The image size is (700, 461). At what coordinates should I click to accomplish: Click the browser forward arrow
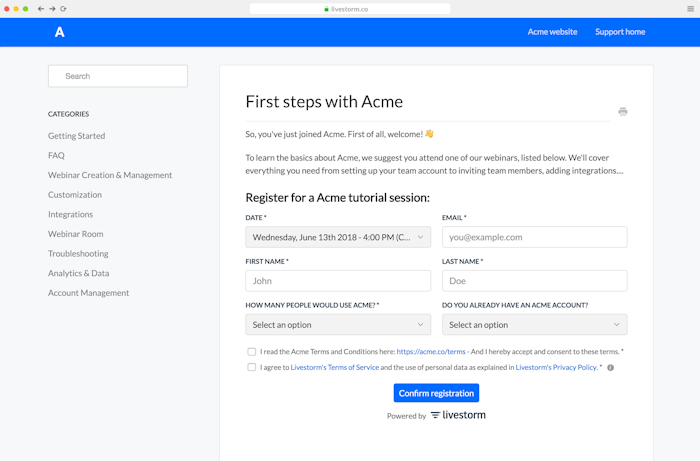[x=52, y=8]
